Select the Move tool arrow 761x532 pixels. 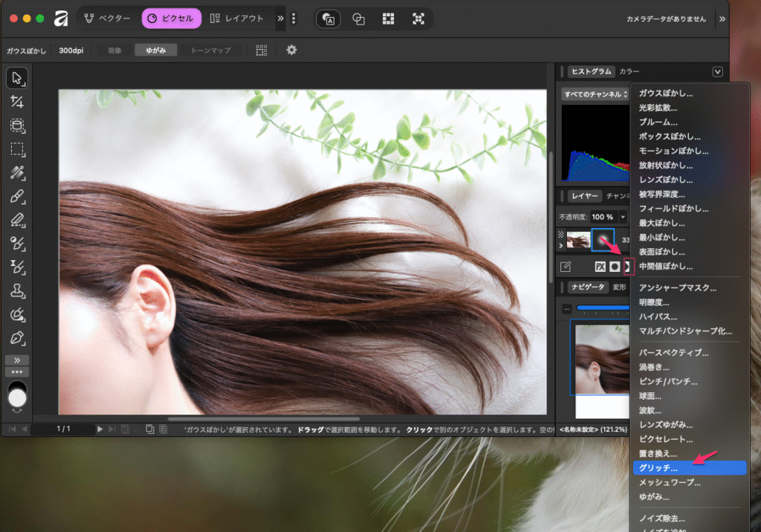tap(18, 78)
